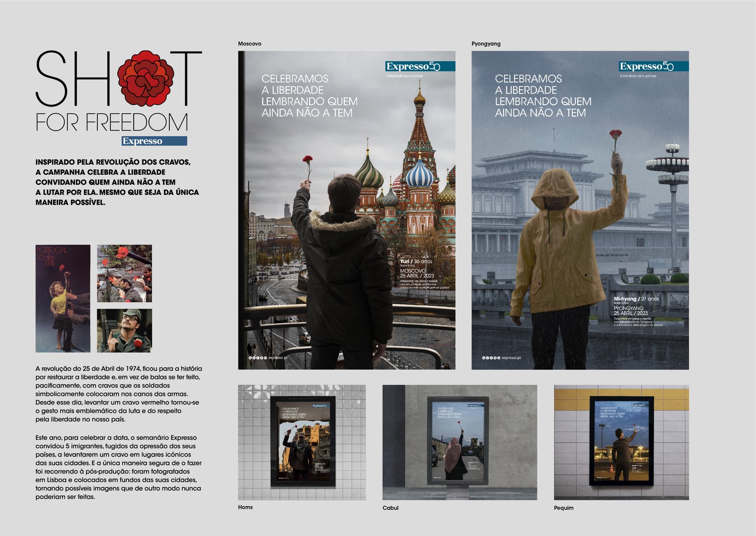Open the expresso.pt link on the Pyongyang poster
The height and width of the screenshot is (536, 756).
511,357
